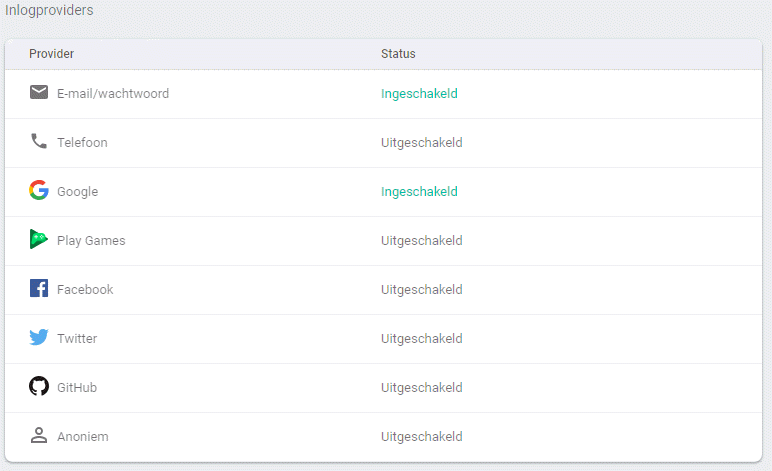The height and width of the screenshot is (471, 772).
Task: Click Uitgeschakeld status for Play Games
Action: pyautogui.click(x=421, y=241)
